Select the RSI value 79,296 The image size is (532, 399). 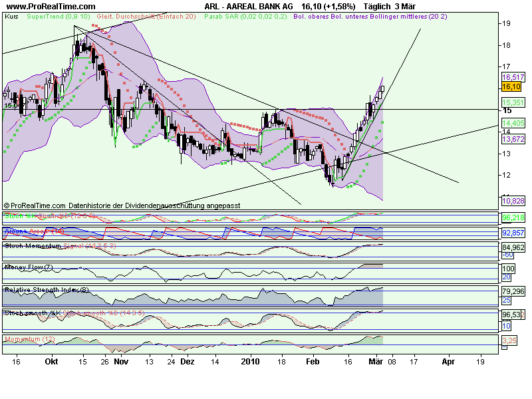click(513, 291)
